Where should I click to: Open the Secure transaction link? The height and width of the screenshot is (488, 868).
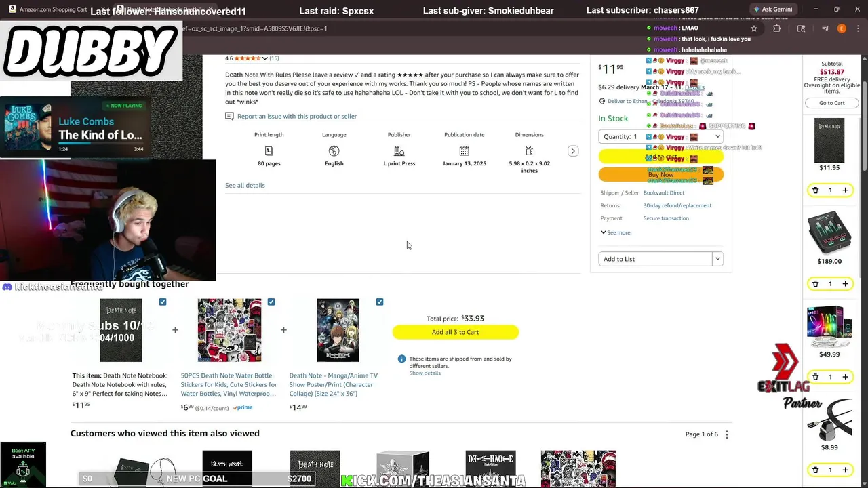[666, 218]
